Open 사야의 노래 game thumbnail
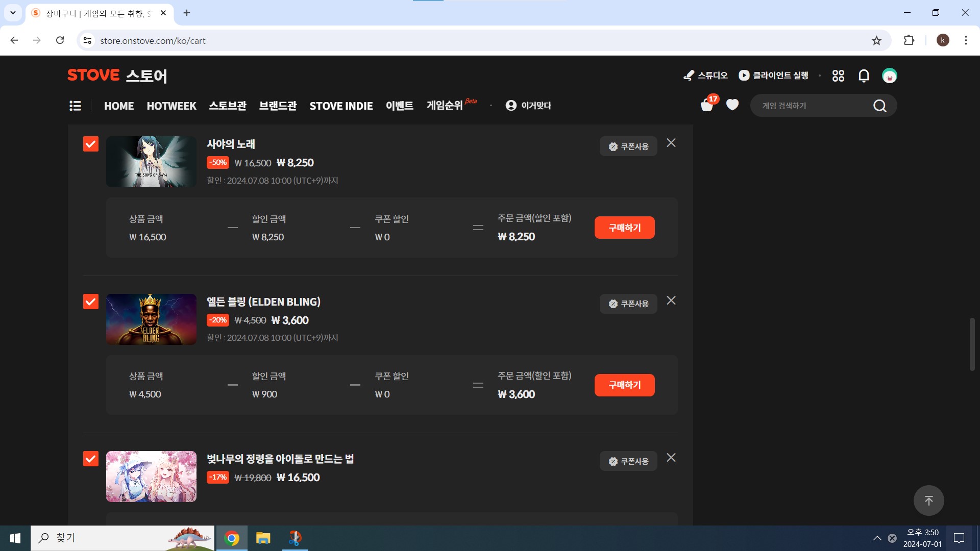This screenshot has width=980, height=551. 151,162
